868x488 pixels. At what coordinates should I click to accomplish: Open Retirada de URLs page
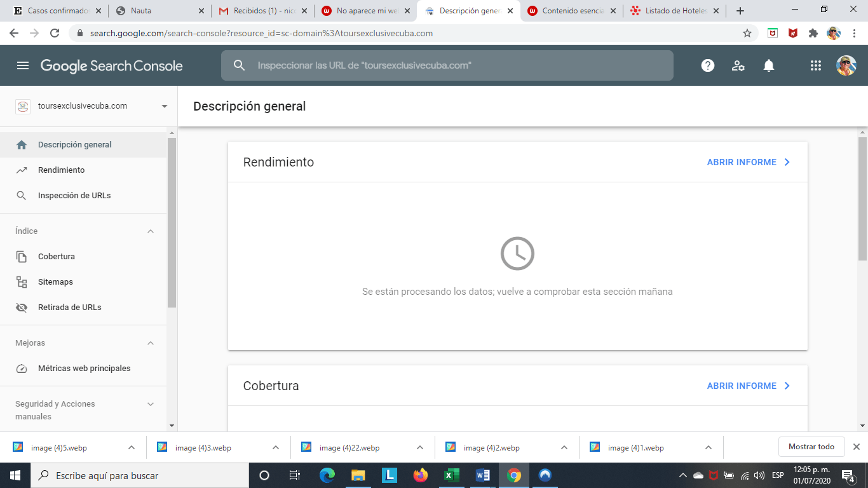point(83,308)
